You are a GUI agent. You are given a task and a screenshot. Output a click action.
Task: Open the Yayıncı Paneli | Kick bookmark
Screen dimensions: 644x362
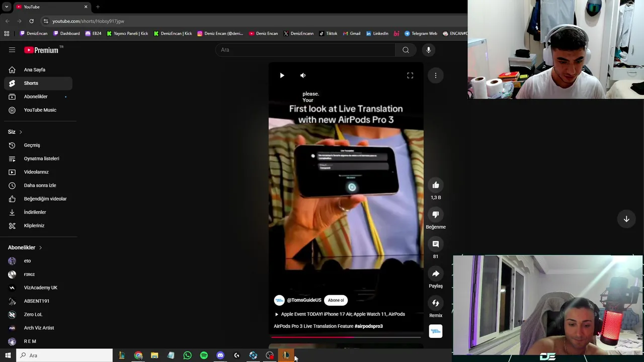[127, 34]
